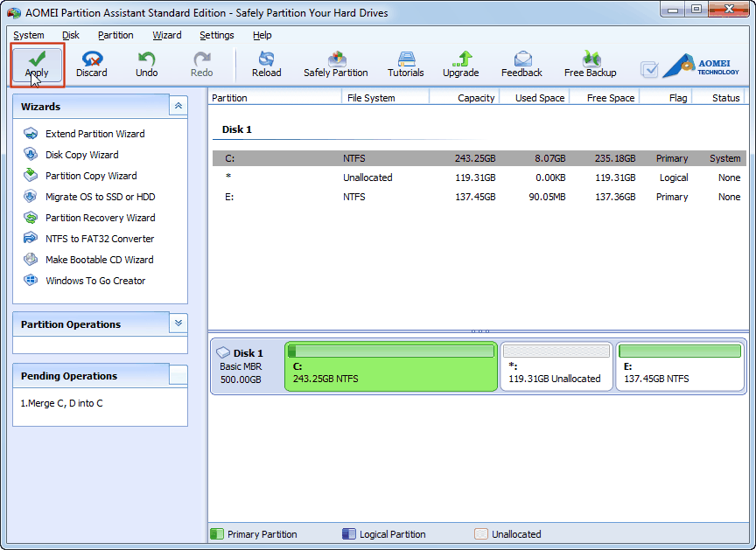This screenshot has width=756, height=550.
Task: Choose Migrate OS to SSD or HDD
Action: [101, 197]
